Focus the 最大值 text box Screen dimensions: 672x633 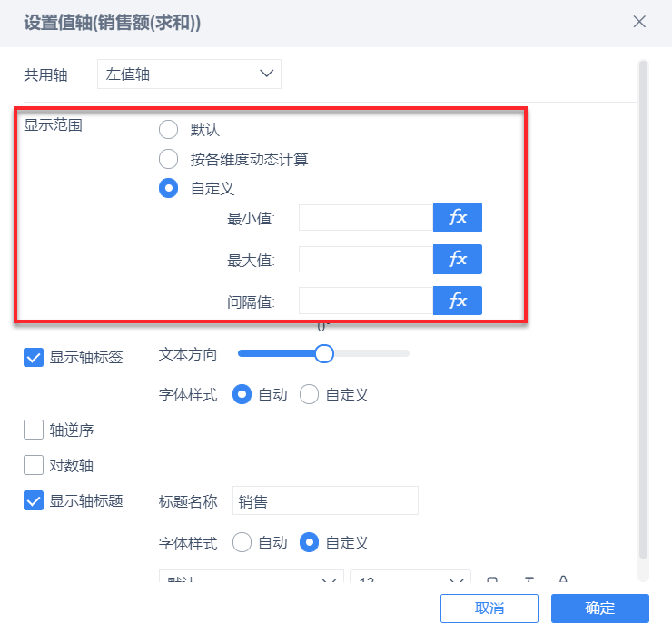(x=365, y=260)
